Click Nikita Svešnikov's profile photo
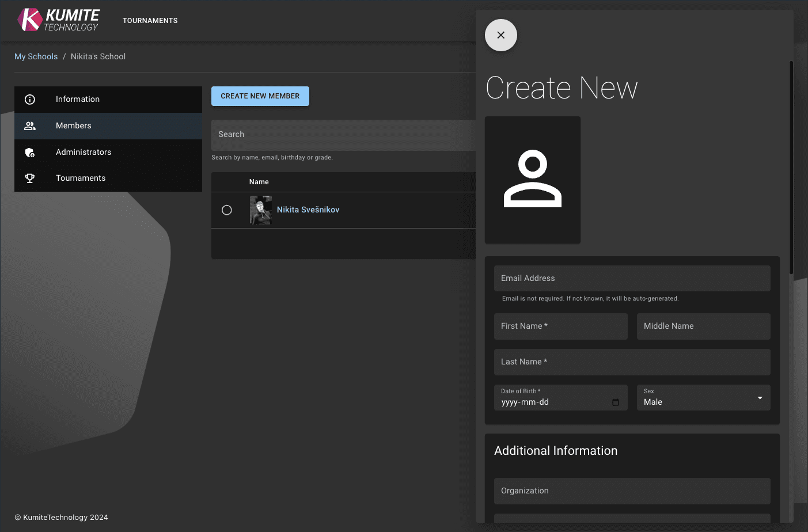Viewport: 808px width, 532px height. (260, 210)
